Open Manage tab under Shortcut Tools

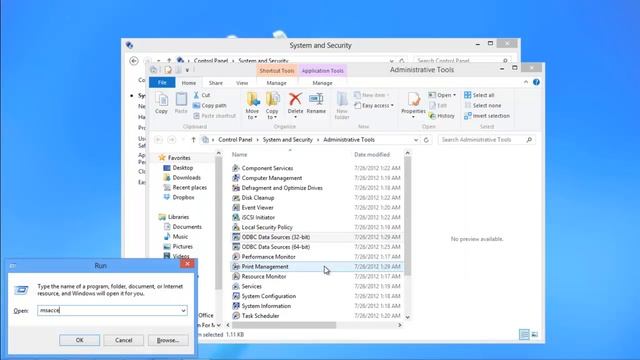[277, 83]
